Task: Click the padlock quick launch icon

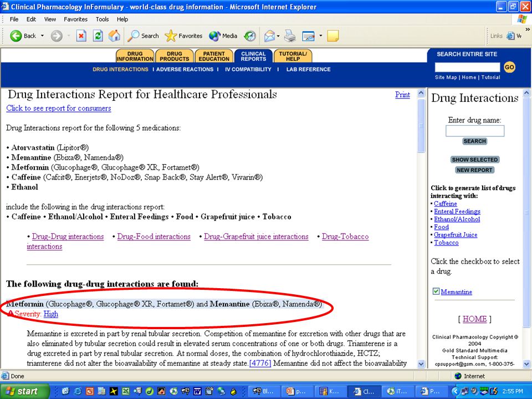Action: [x=233, y=391]
